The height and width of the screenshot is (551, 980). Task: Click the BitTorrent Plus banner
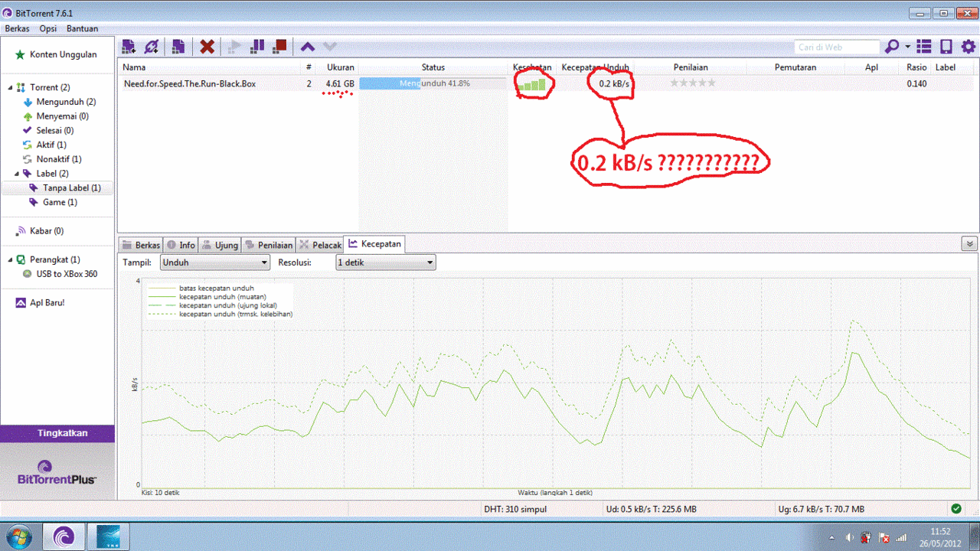point(57,471)
